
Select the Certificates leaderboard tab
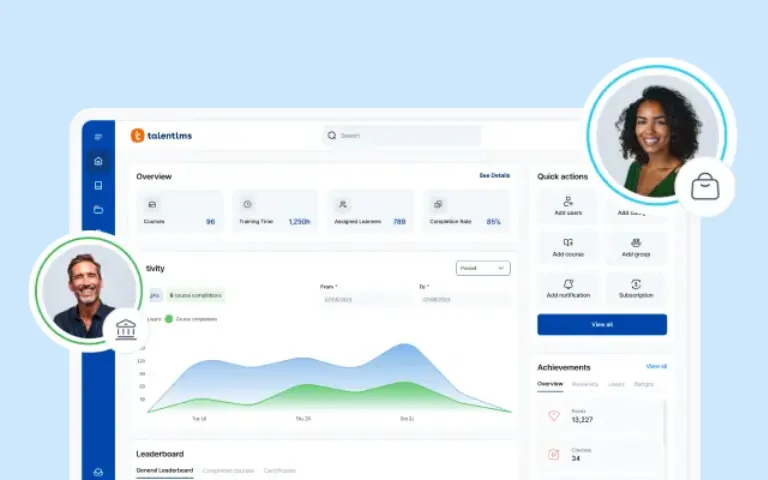[280, 471]
